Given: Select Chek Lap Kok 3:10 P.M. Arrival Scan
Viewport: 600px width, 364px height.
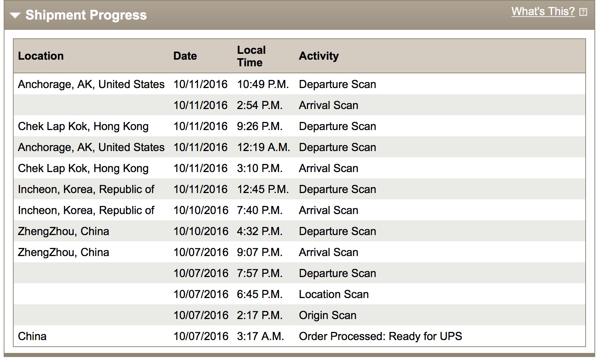Looking at the screenshot, I should tap(299, 168).
